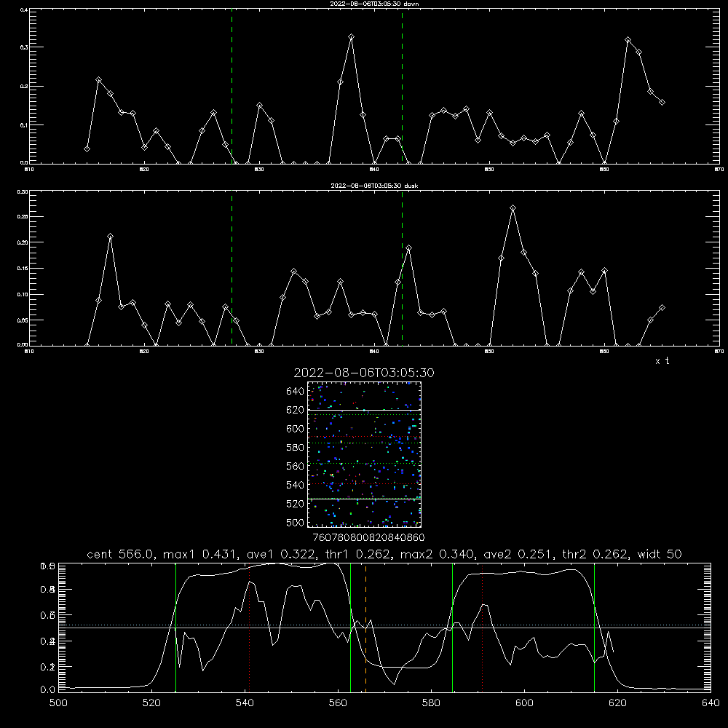The height and width of the screenshot is (728, 728).
Task: Select the right green dashed line in dusk plot
Action: (x=402, y=269)
